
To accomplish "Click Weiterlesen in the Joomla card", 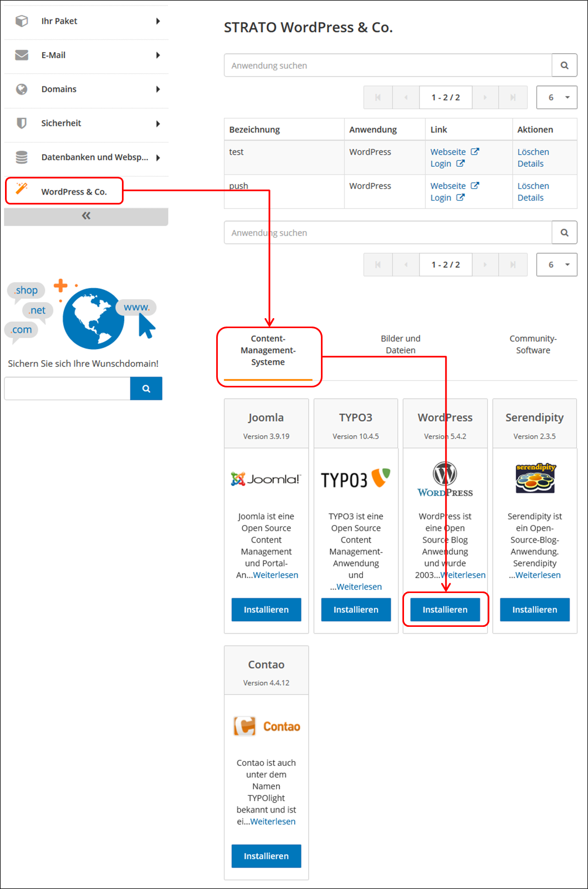I will [x=275, y=575].
